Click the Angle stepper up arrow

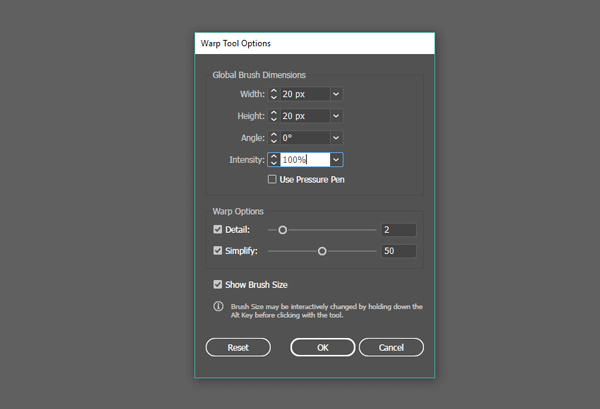274,134
